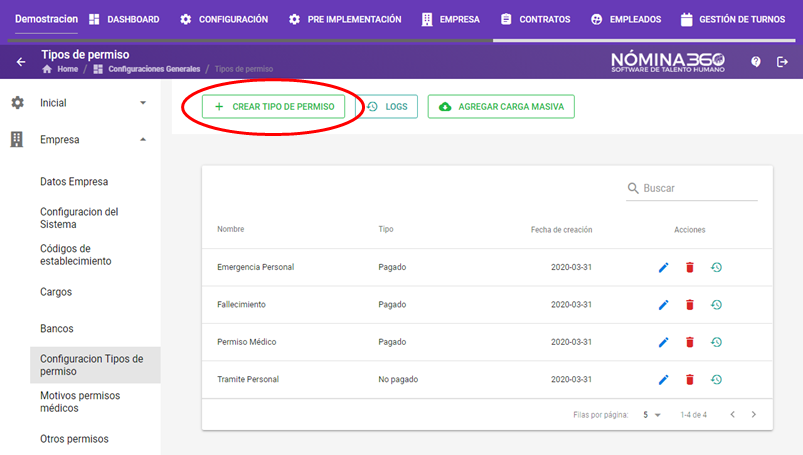
Task: Open Motivos permisos médicos in sidebar
Action: (x=80, y=402)
